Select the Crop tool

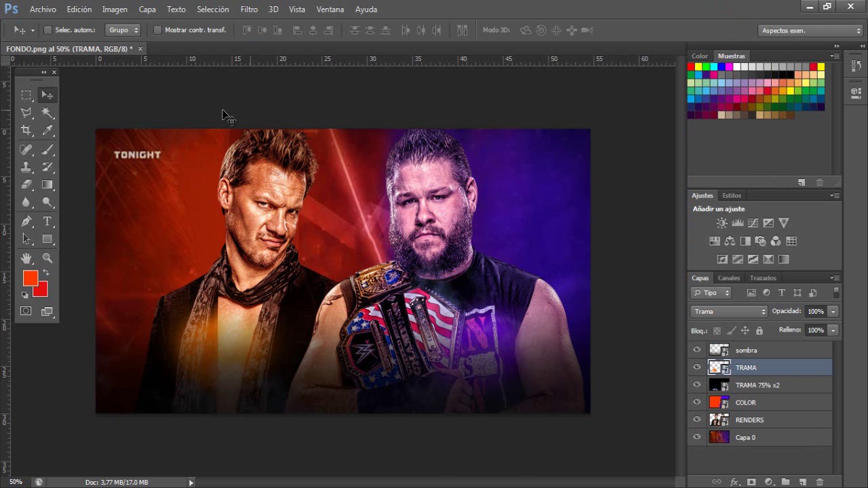[26, 130]
